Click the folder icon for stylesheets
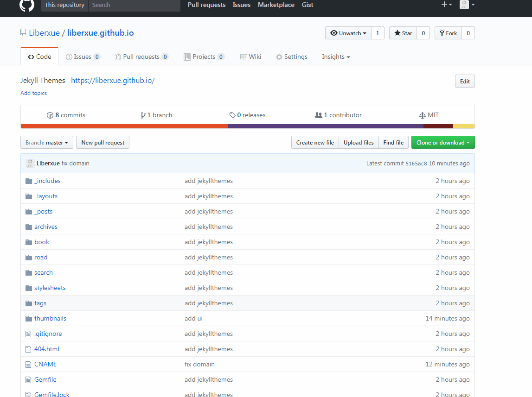The width and height of the screenshot is (532, 397). point(29,288)
